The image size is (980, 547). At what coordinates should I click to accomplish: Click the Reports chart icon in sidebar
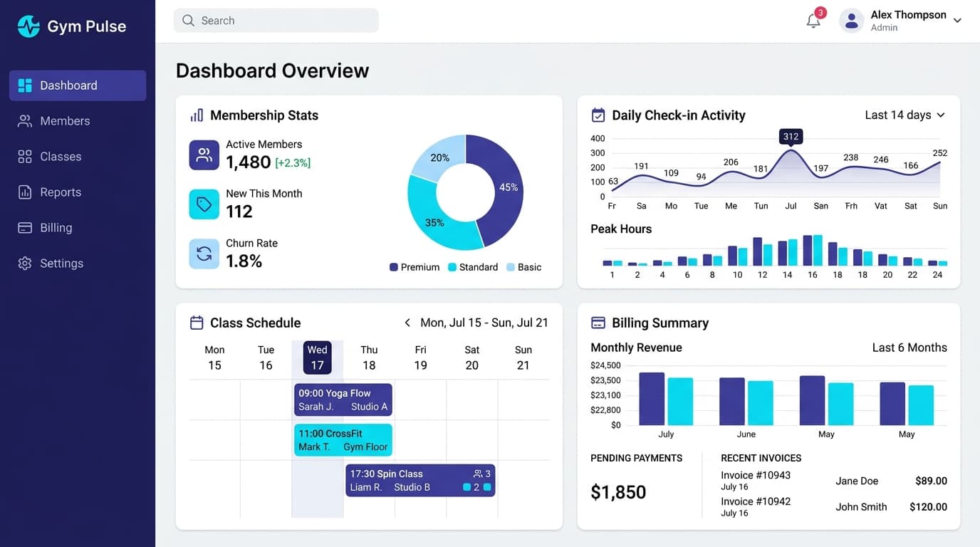click(25, 192)
